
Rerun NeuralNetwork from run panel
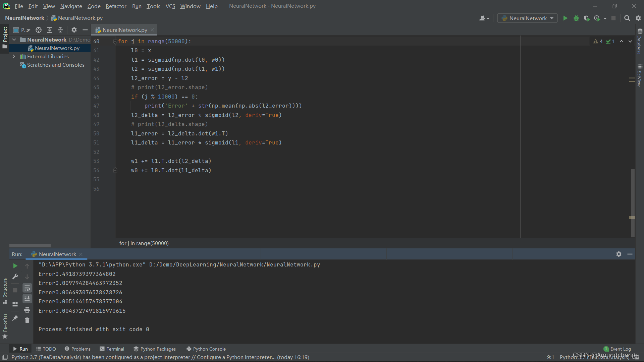coord(15,266)
